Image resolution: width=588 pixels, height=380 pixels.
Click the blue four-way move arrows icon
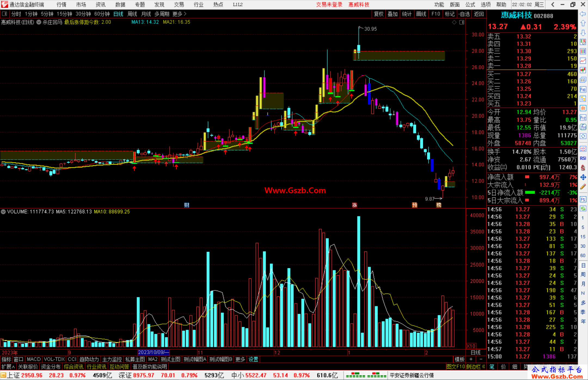point(583,177)
